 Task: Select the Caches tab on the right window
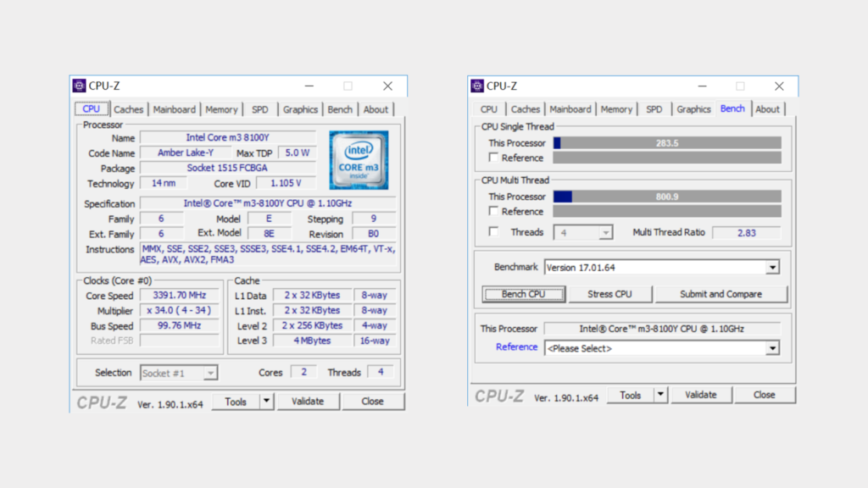(x=526, y=108)
